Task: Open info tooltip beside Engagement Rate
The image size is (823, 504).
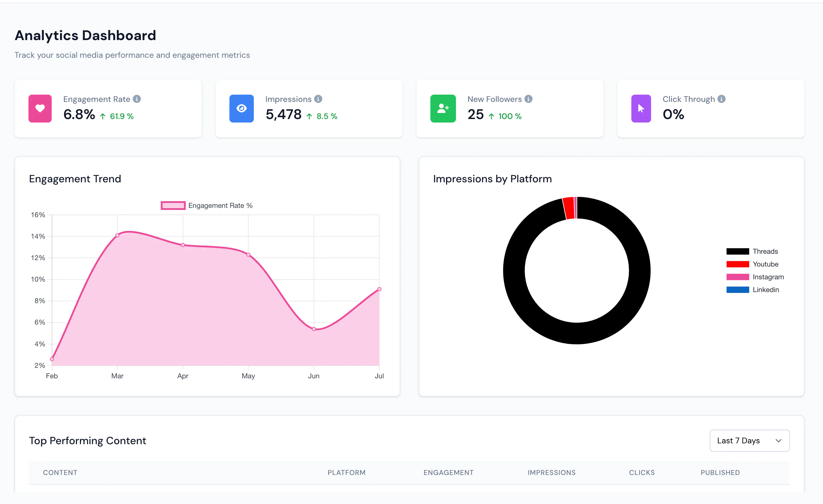Action: click(136, 99)
